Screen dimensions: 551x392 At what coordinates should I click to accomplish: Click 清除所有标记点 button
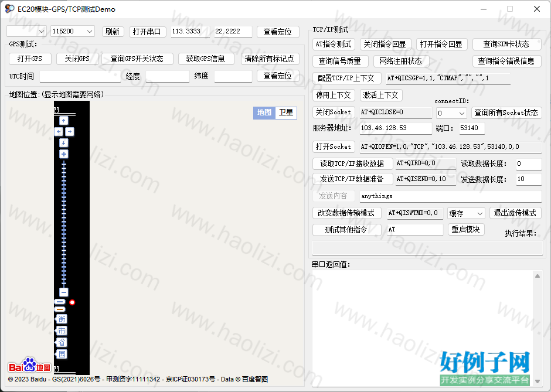click(x=270, y=59)
